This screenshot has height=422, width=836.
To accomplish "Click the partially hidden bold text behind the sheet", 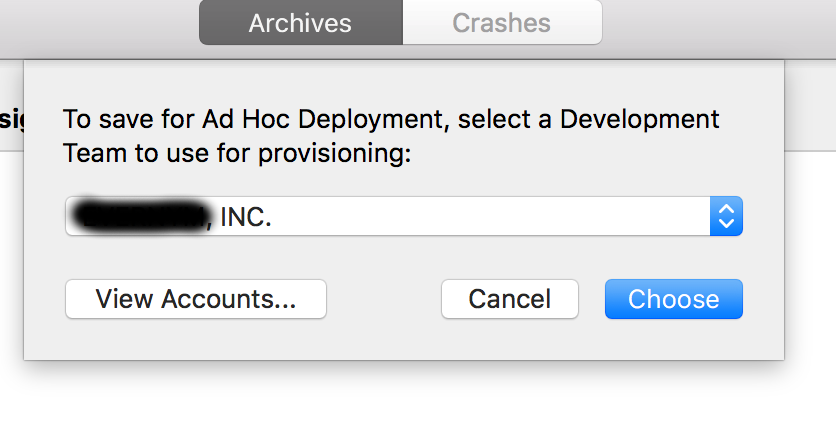I will [11, 119].
